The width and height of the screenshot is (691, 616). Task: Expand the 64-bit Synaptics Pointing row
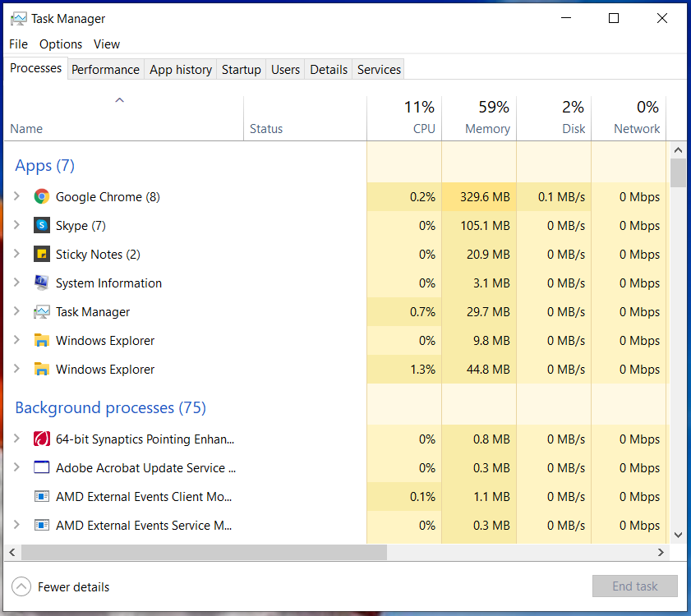[x=16, y=439]
